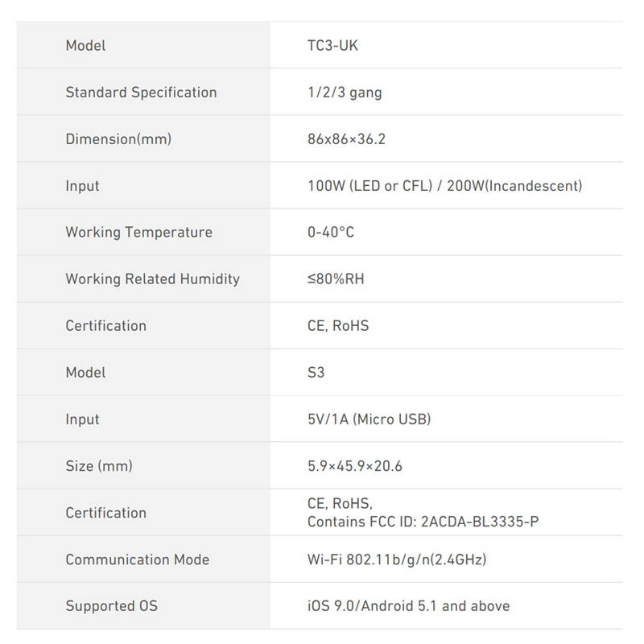Viewport: 644px width, 644px height.
Task: Select the Working Temperature label
Action: [x=139, y=233]
